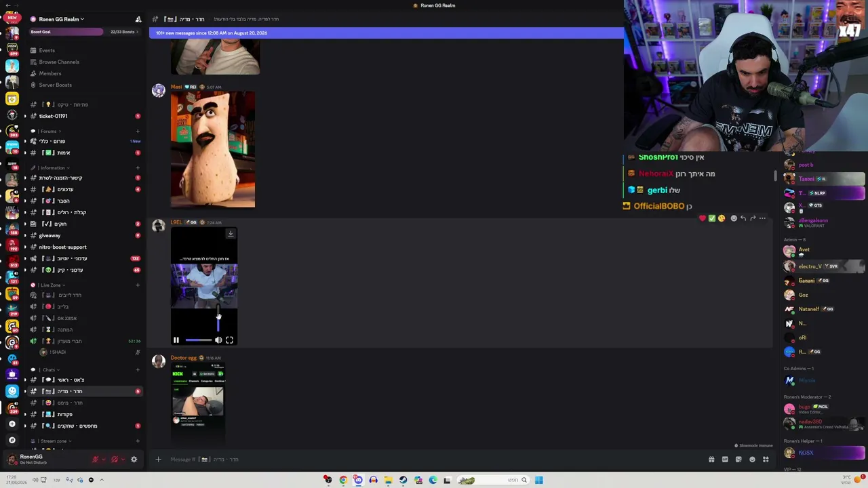The height and width of the screenshot is (488, 868).
Task: Open the image posted by Mesi
Action: click(x=213, y=150)
